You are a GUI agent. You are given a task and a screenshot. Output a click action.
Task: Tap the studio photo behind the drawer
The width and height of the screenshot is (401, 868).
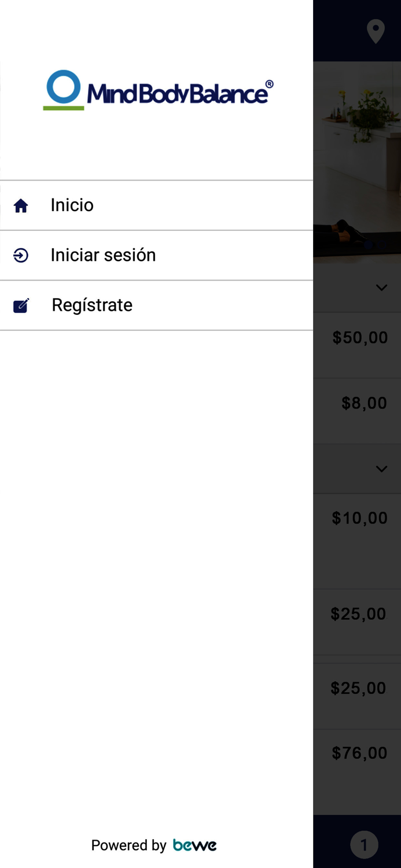click(357, 162)
